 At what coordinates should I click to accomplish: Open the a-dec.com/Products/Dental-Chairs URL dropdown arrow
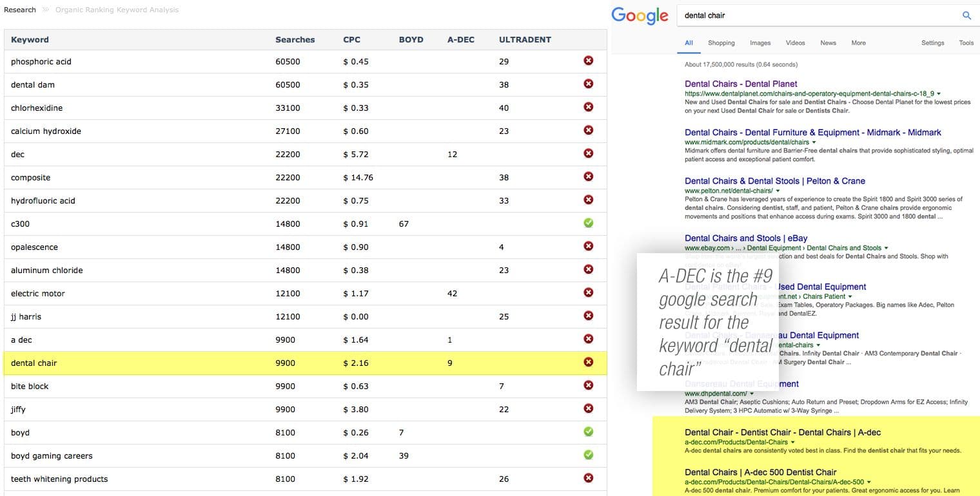(x=793, y=443)
